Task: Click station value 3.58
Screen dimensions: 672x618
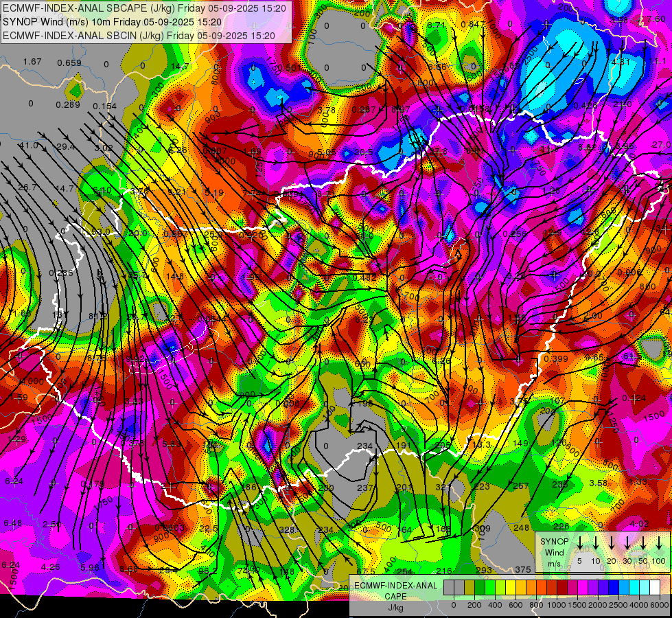Action: coord(599,483)
